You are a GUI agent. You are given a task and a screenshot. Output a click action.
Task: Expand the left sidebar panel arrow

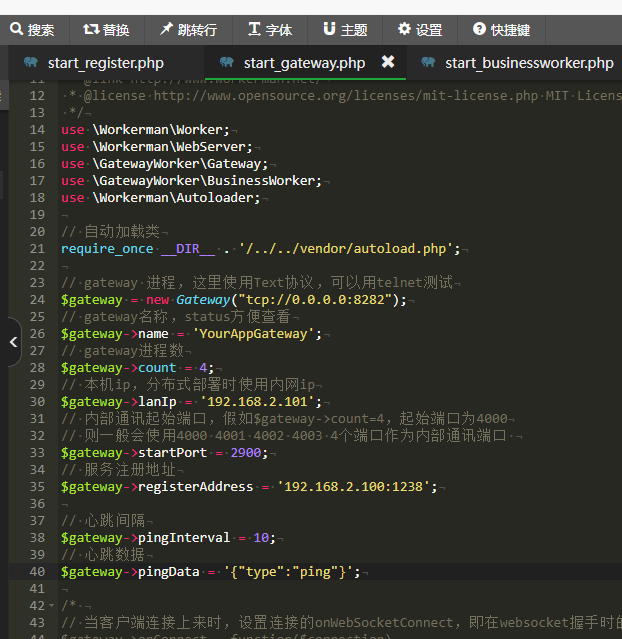coord(12,342)
